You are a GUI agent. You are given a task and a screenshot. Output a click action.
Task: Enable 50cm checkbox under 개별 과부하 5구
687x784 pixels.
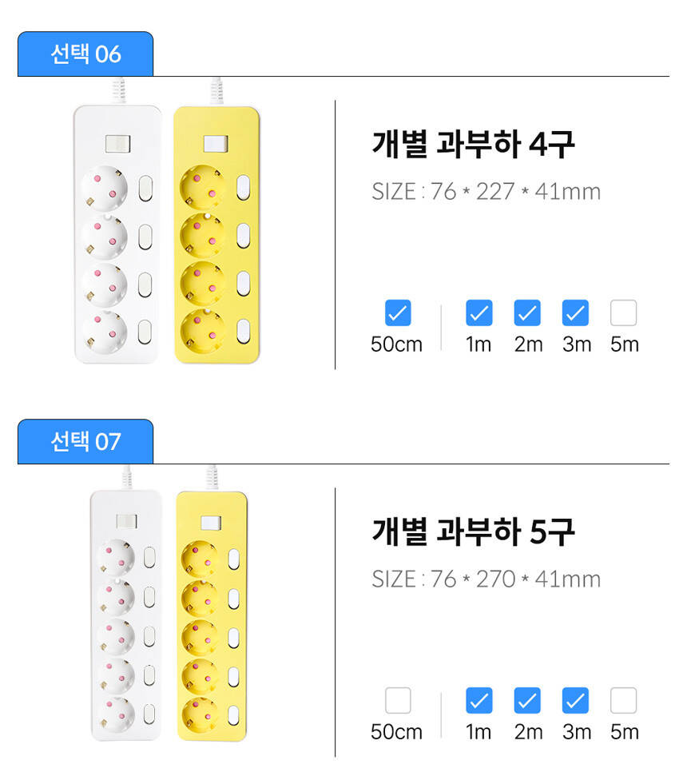pyautogui.click(x=397, y=701)
